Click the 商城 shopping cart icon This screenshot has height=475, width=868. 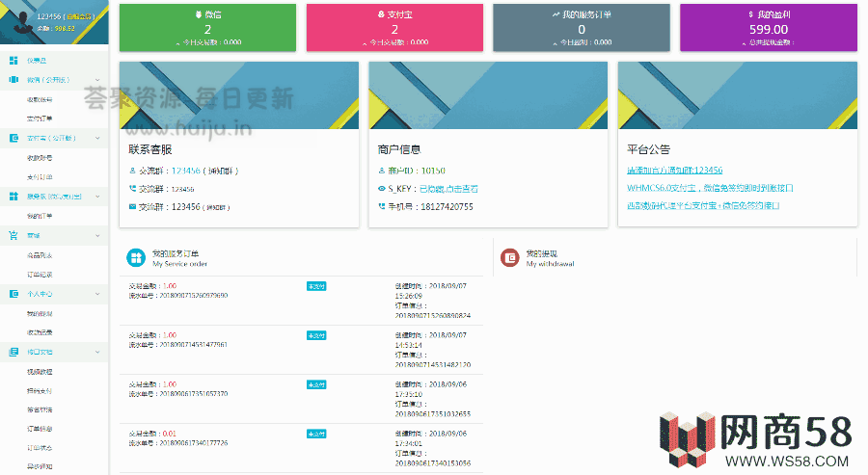coord(14,235)
